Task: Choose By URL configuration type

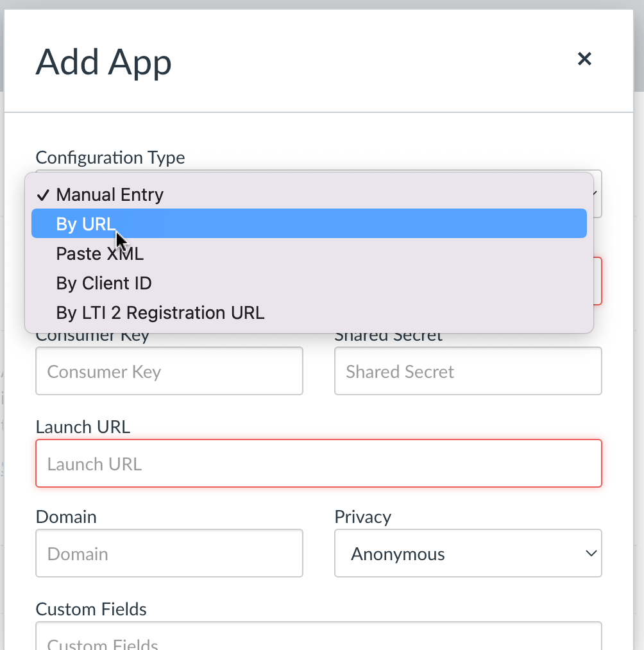Action: (x=86, y=224)
